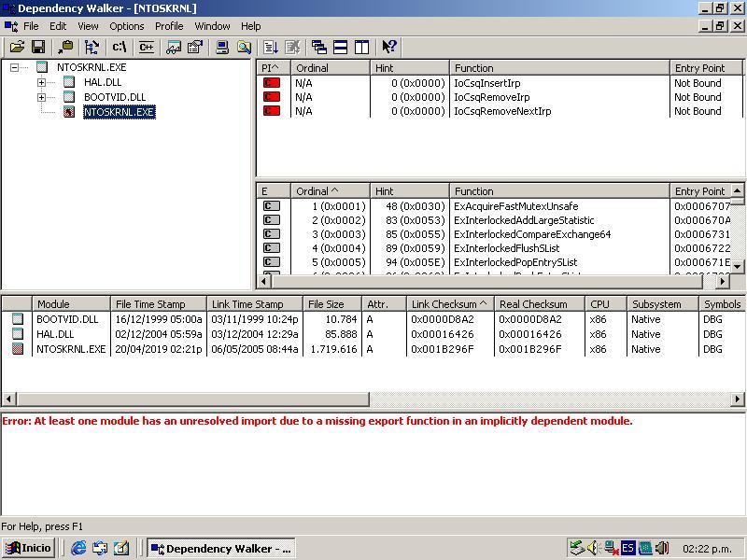Click the disconnected network tray icon
Image resolution: width=747 pixels, height=560 pixels.
click(x=612, y=548)
